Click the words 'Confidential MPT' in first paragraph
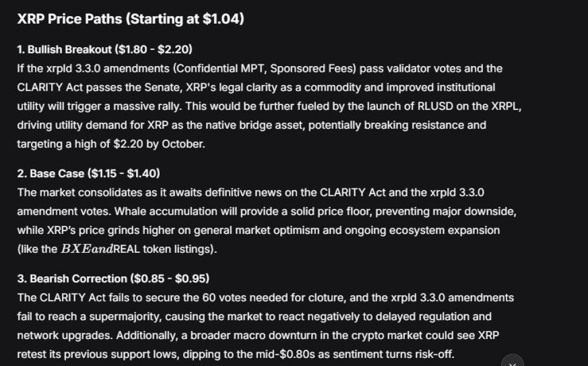588x366 pixels. [x=221, y=69]
